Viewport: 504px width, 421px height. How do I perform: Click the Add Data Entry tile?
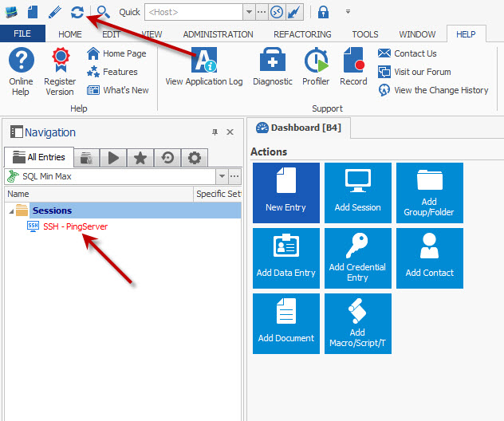click(x=286, y=258)
